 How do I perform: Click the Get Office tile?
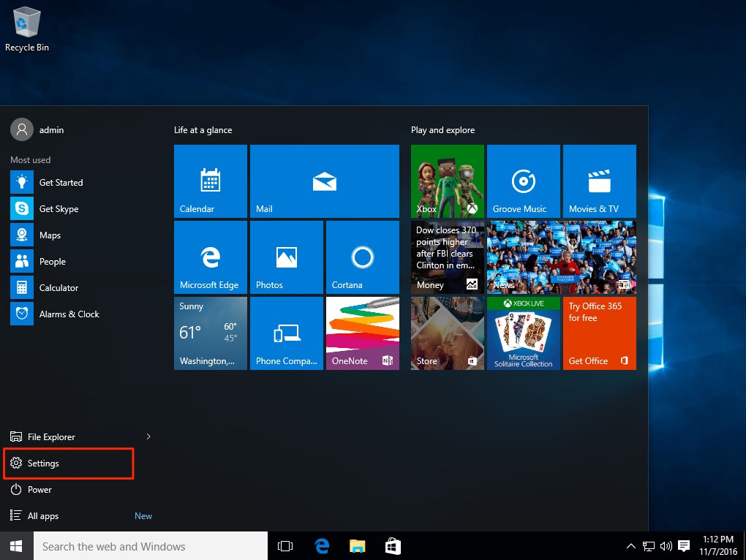click(x=599, y=333)
